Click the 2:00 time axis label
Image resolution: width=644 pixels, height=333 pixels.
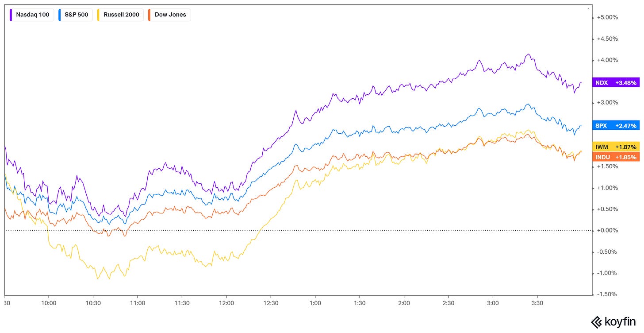(404, 303)
